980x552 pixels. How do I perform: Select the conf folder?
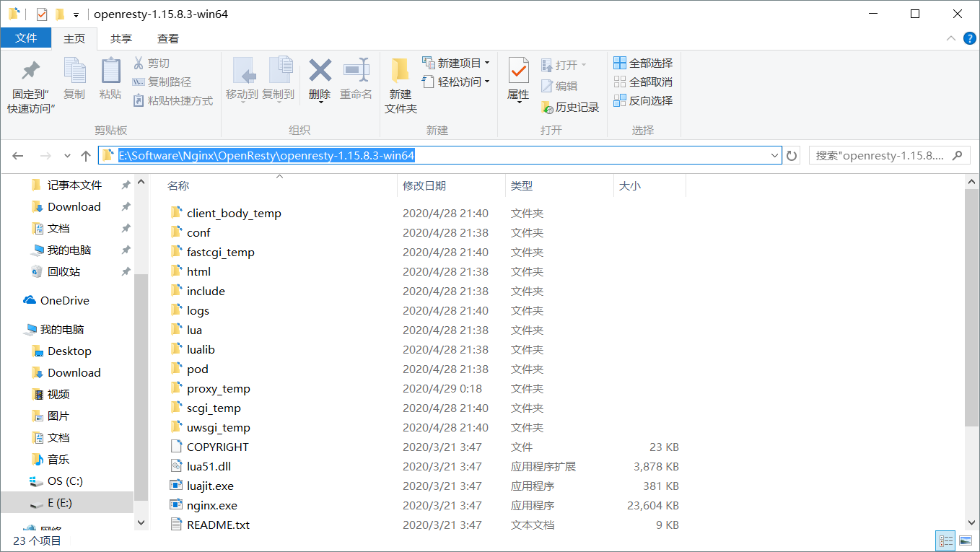tap(198, 232)
